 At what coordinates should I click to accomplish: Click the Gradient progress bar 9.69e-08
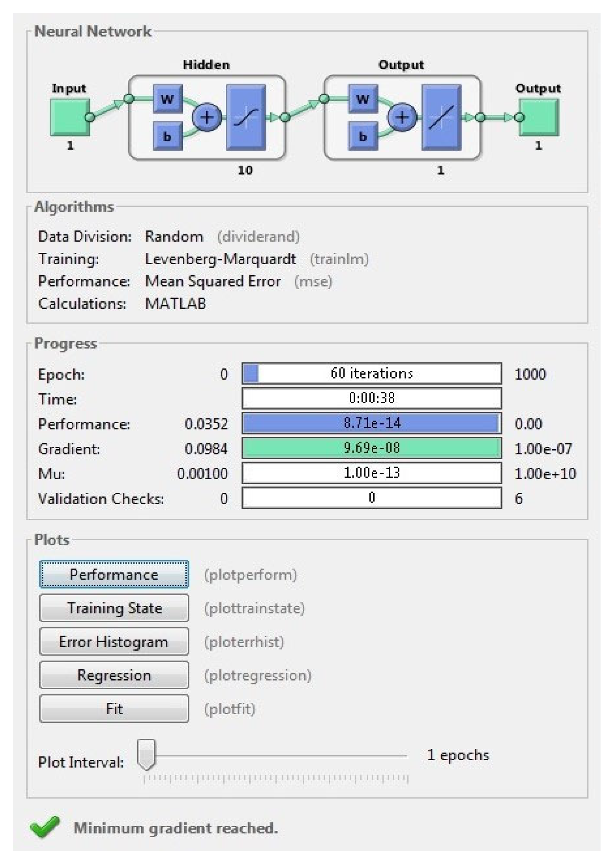click(372, 448)
